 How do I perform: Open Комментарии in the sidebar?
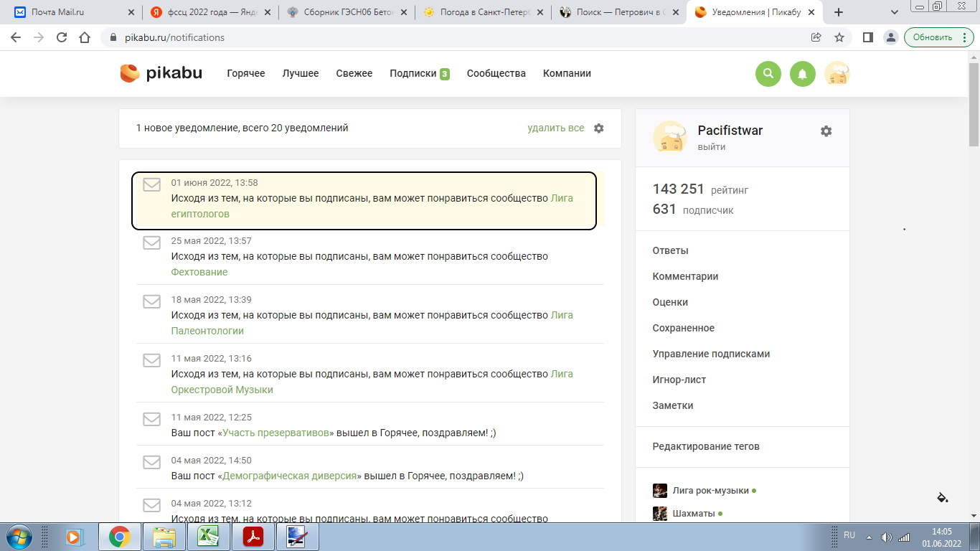686,276
